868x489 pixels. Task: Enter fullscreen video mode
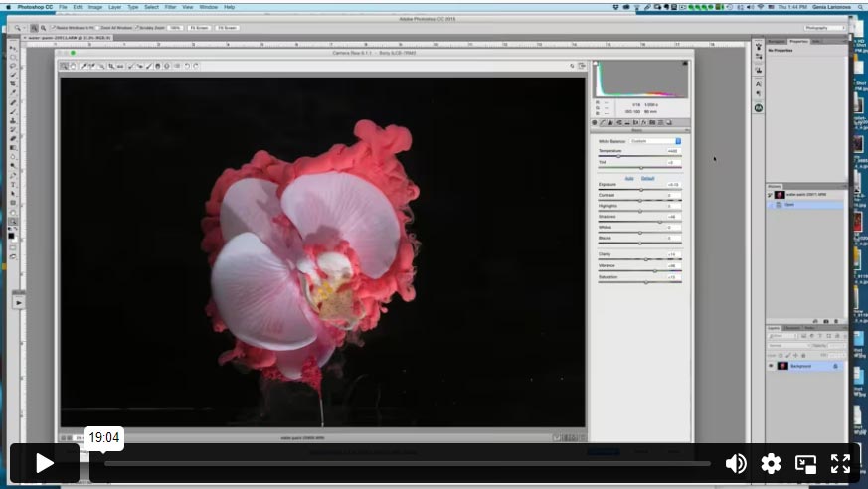[x=840, y=463]
